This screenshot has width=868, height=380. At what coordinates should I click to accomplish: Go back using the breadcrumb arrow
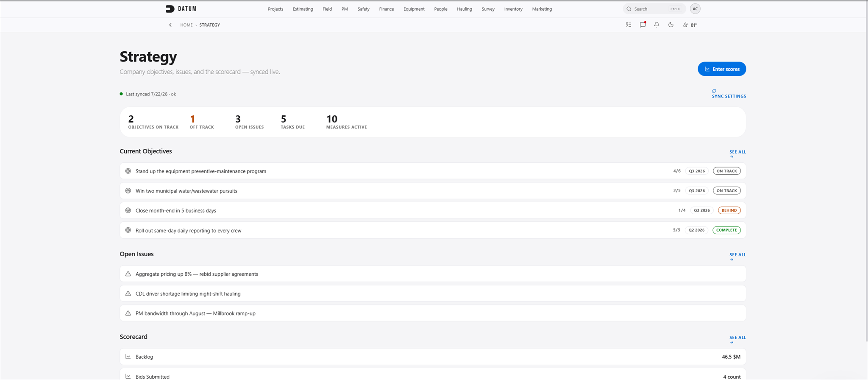[170, 25]
